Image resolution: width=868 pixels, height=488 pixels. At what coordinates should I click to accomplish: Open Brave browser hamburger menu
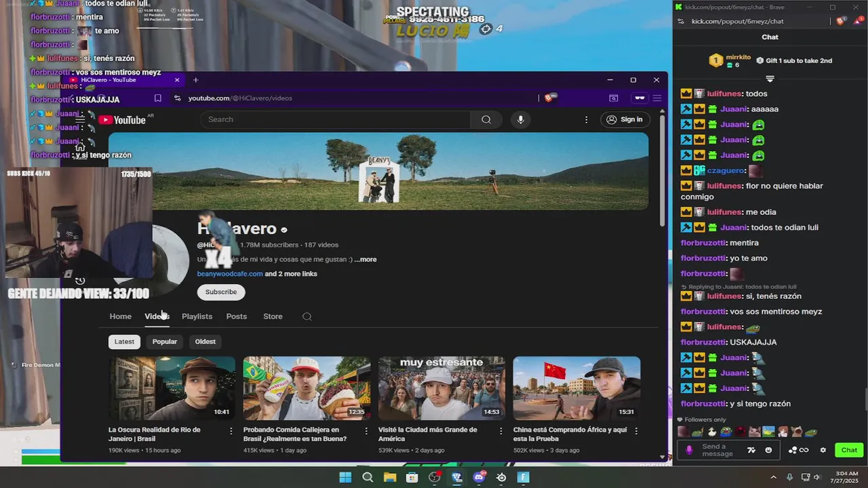[x=656, y=98]
